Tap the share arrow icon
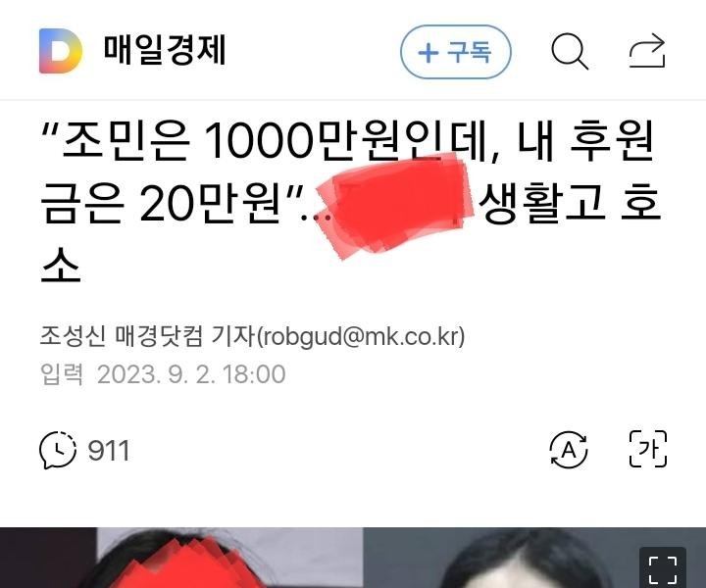 [x=647, y=51]
